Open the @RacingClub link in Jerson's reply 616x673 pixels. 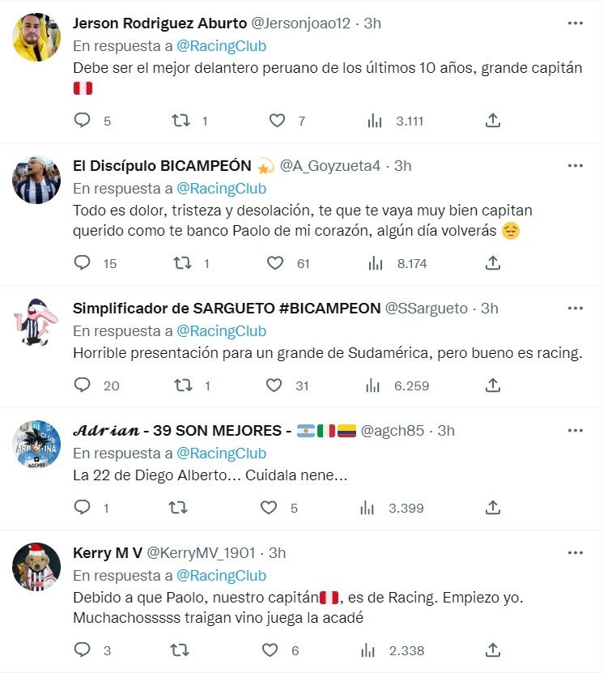point(221,46)
